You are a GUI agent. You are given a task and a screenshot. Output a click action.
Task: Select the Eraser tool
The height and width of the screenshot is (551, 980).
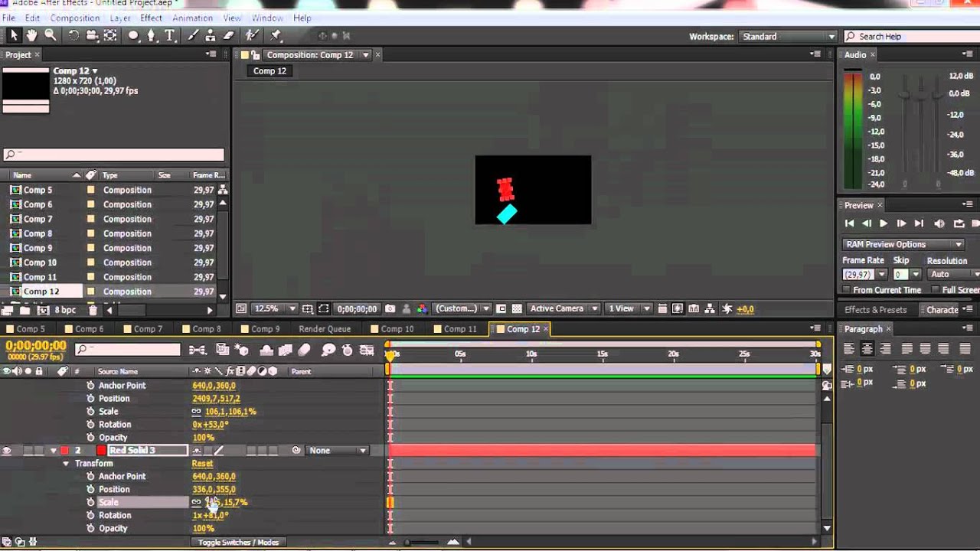point(229,35)
